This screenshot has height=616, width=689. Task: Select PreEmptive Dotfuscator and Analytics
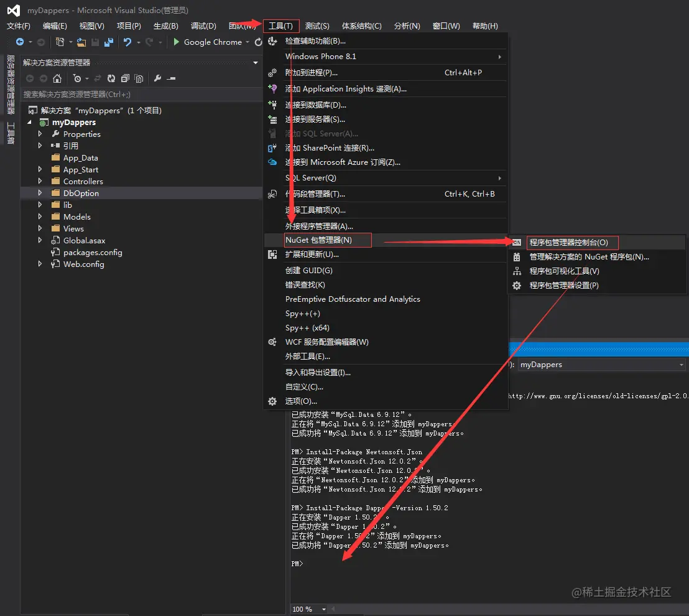[x=386, y=299]
